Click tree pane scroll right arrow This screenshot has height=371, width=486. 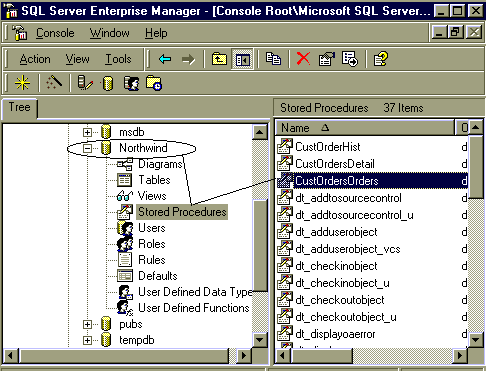click(x=245, y=355)
